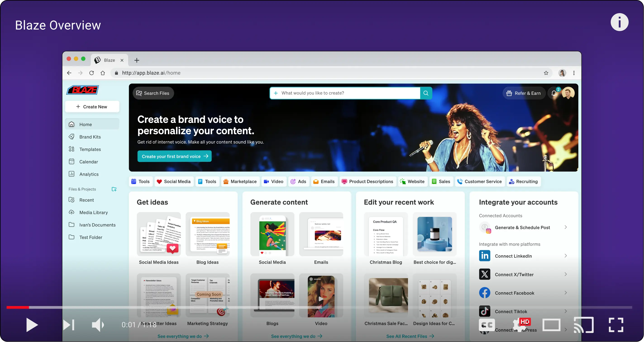Open Brand Kits in sidebar
Viewport: 644px width, 342px height.
click(x=92, y=137)
